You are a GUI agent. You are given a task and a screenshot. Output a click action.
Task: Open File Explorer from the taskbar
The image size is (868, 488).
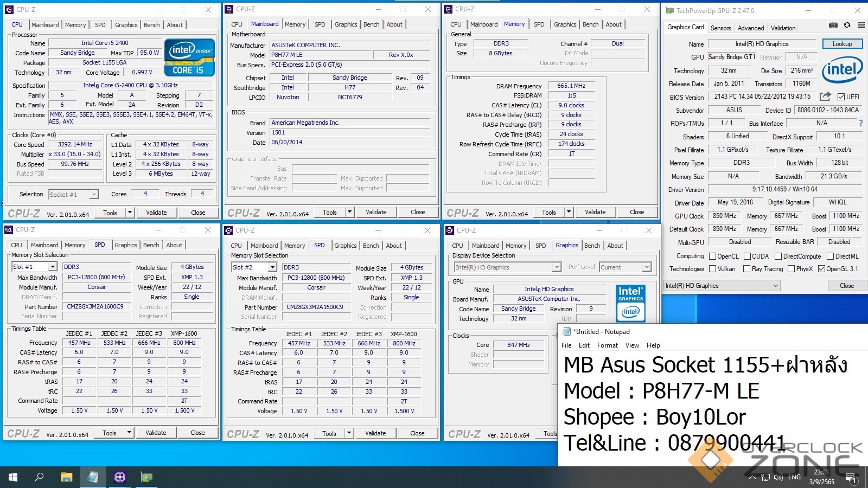tap(66, 477)
